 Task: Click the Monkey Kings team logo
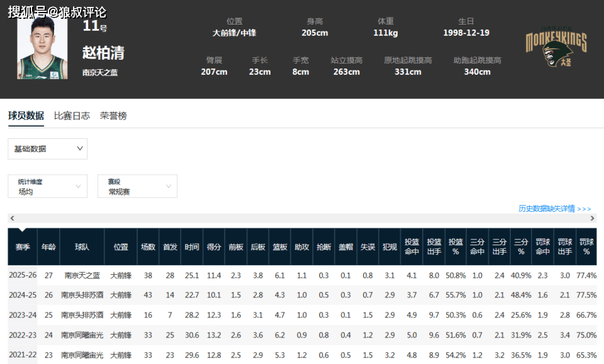pos(556,47)
